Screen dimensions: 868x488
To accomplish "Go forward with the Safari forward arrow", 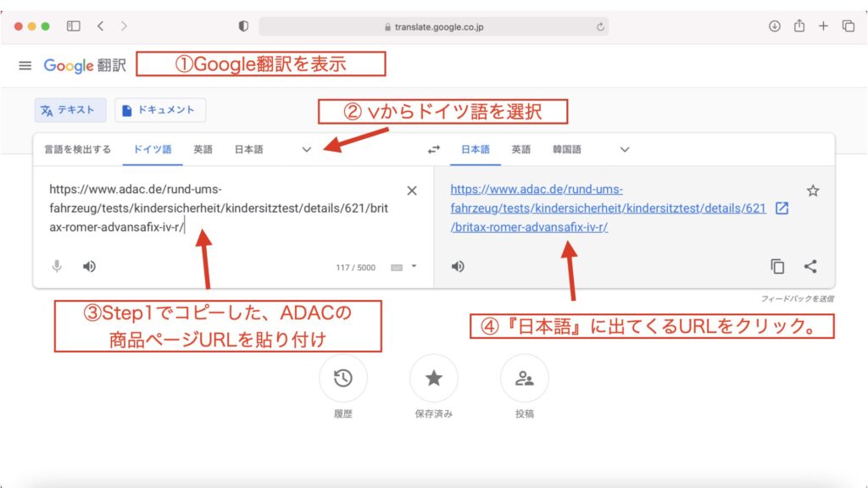I will [124, 26].
